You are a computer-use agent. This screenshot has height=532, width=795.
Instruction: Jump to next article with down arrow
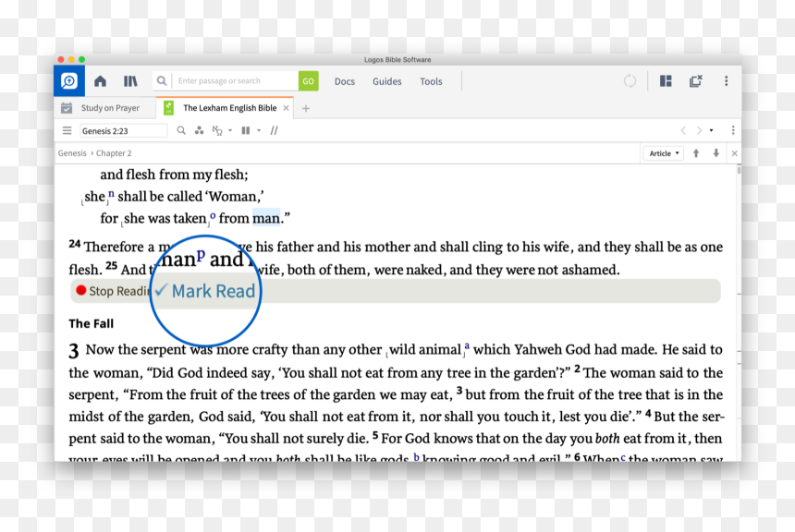[x=715, y=153]
